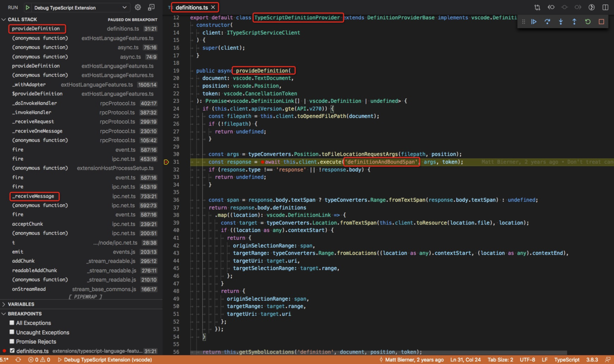The height and width of the screenshot is (364, 614).
Task: Click the errors and warnings count in status bar
Action: click(x=39, y=360)
